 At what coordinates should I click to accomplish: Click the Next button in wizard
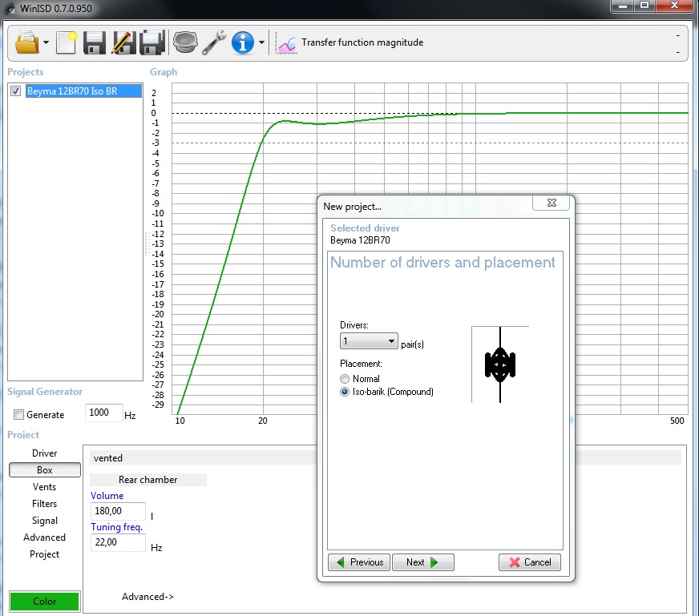click(422, 562)
